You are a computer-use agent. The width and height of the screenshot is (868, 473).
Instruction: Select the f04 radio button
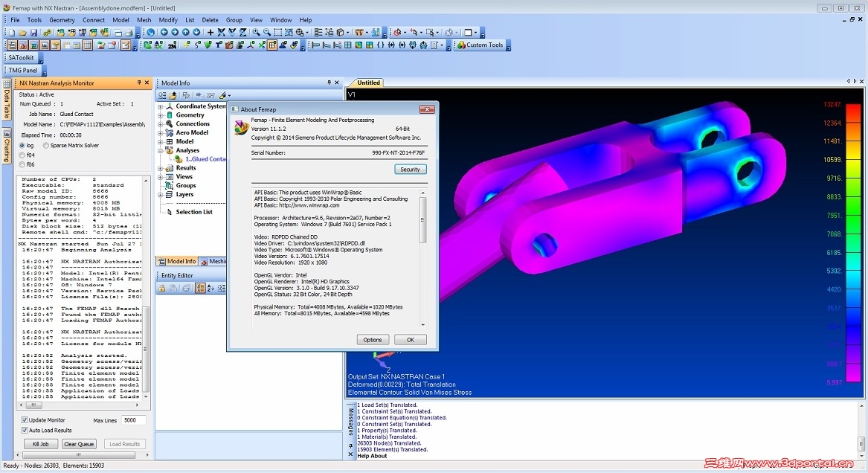22,155
